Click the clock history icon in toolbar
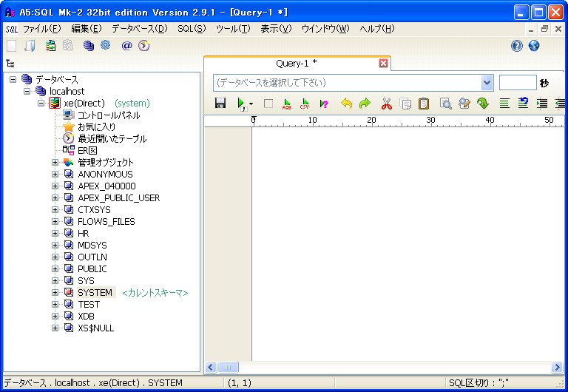 click(x=143, y=46)
